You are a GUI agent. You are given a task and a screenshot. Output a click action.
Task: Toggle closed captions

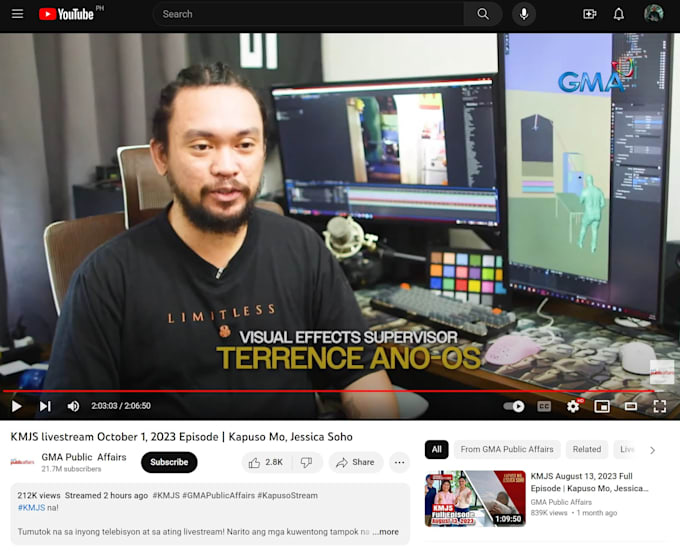point(544,406)
